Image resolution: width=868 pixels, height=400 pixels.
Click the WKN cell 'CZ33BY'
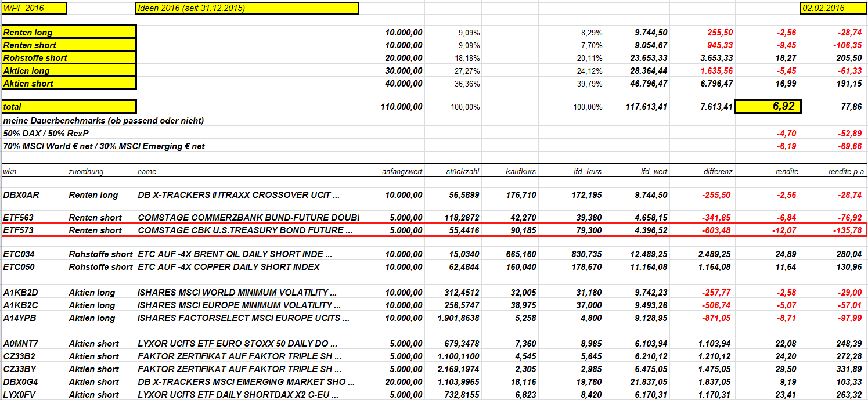pyautogui.click(x=19, y=369)
